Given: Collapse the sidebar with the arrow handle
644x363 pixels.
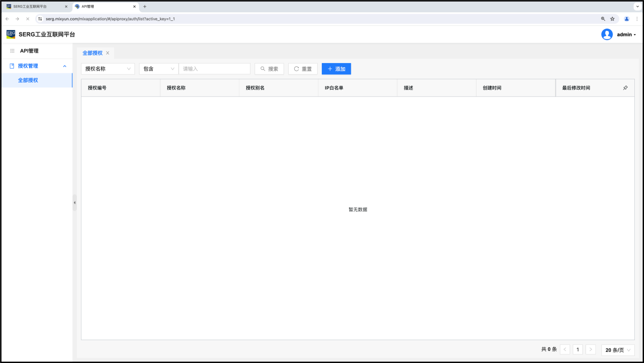Looking at the screenshot, I should point(74,203).
